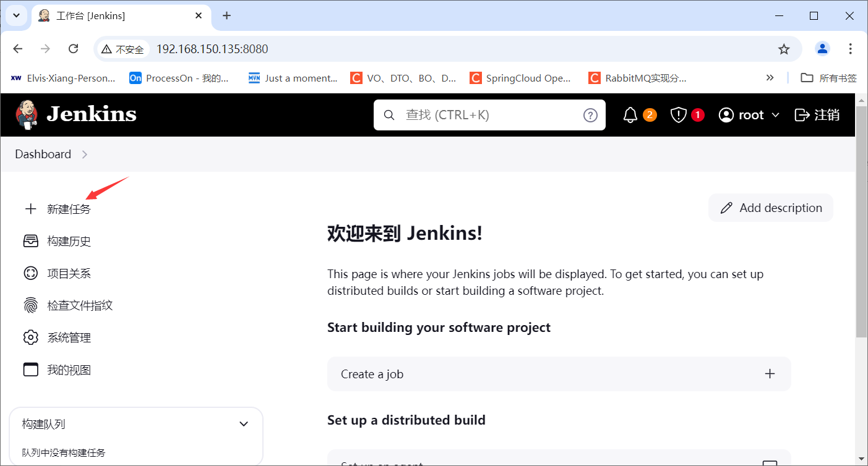
Task: Click the Add description button
Action: pos(771,208)
